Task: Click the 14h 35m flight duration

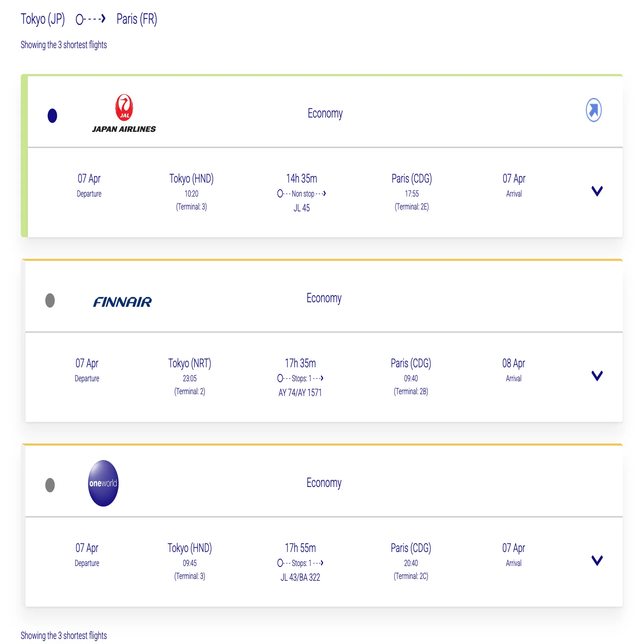Action: click(x=302, y=178)
